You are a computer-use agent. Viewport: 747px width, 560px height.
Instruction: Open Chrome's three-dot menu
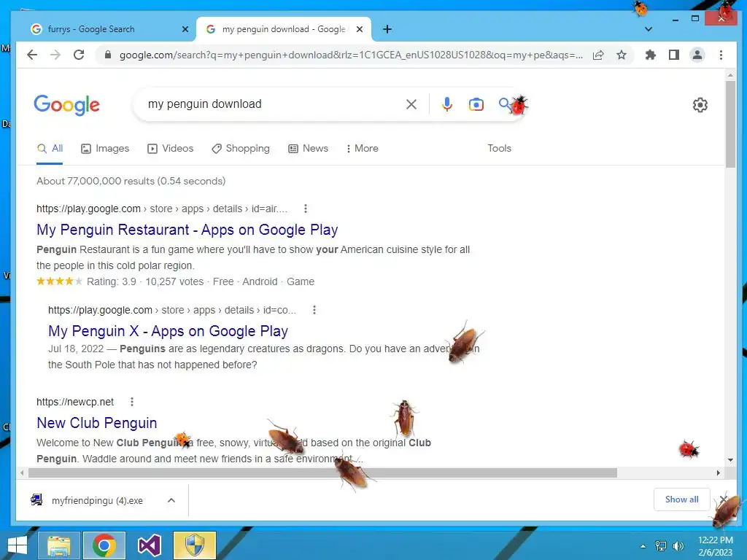(x=721, y=55)
